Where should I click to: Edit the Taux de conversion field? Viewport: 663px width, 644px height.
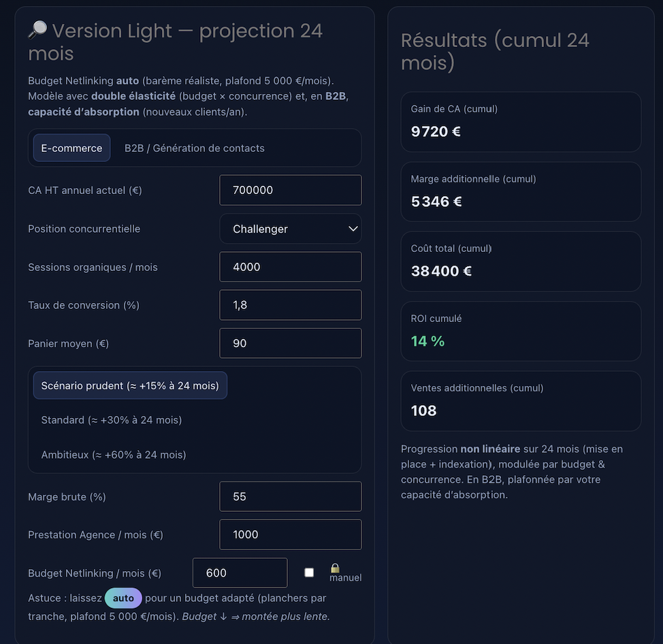(x=291, y=305)
